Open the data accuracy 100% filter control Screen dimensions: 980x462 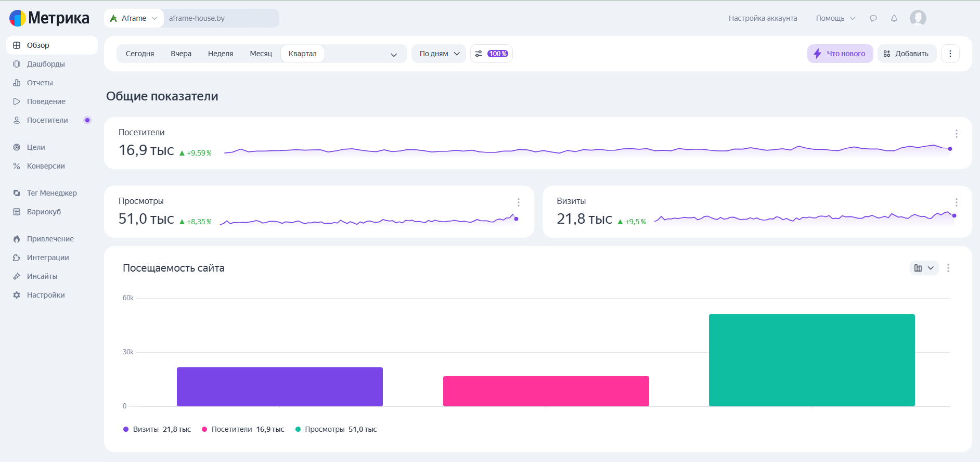[x=491, y=54]
